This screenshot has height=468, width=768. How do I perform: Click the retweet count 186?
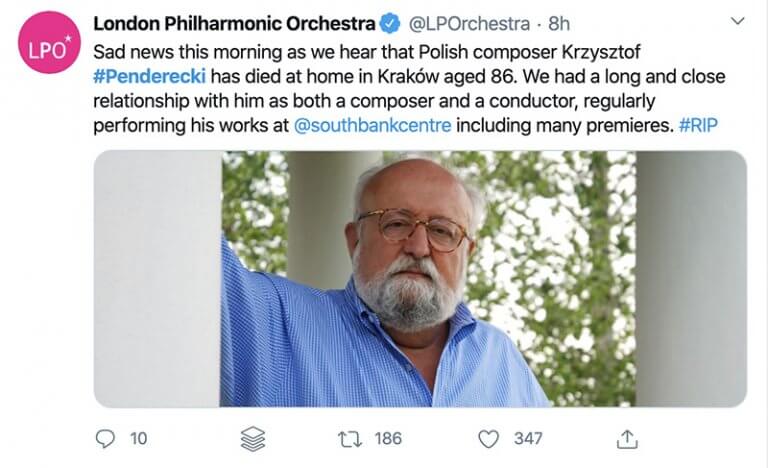click(x=387, y=438)
